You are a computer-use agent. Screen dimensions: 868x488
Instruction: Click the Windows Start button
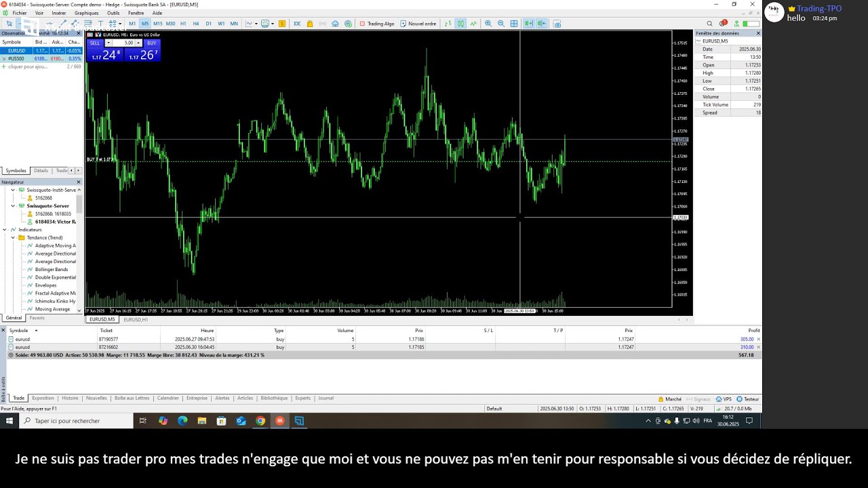9,421
